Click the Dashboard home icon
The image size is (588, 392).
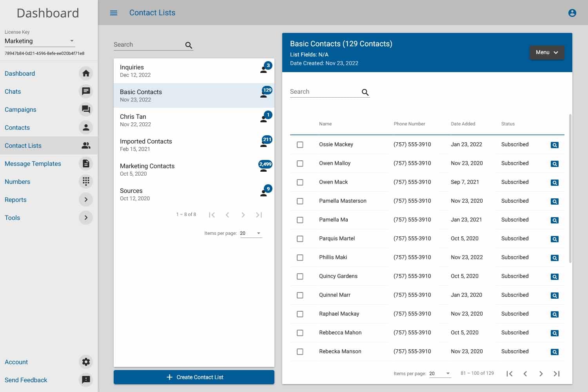tap(86, 73)
